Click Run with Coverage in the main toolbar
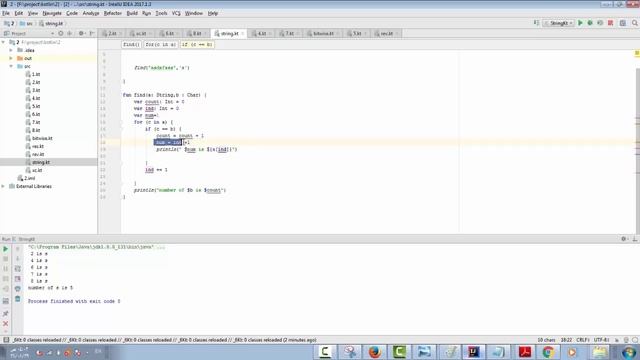 click(x=600, y=23)
